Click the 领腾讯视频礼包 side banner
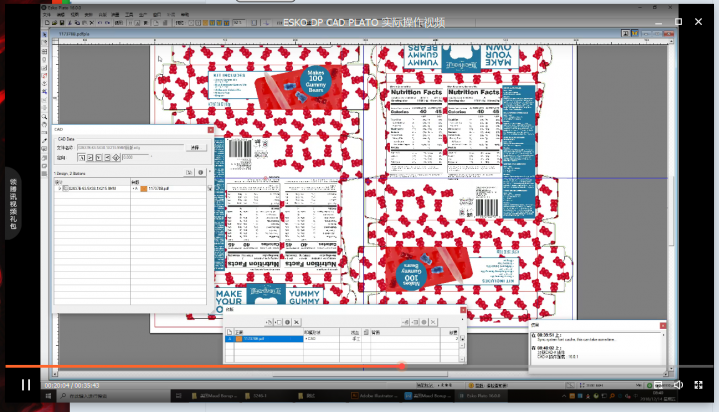The width and height of the screenshot is (719, 412). (x=12, y=206)
